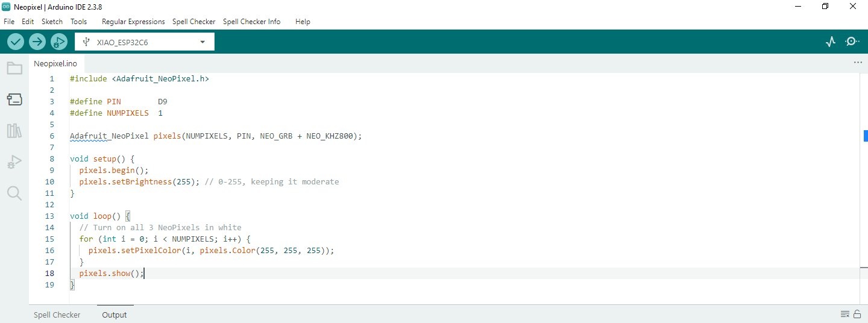Image resolution: width=868 pixels, height=323 pixels.
Task: Click the Upload arrow button
Action: click(37, 42)
